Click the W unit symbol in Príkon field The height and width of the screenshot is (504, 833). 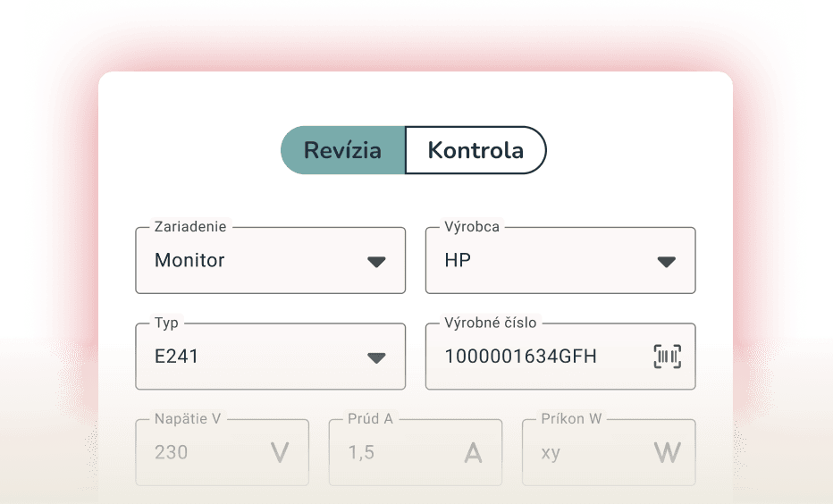click(x=667, y=453)
